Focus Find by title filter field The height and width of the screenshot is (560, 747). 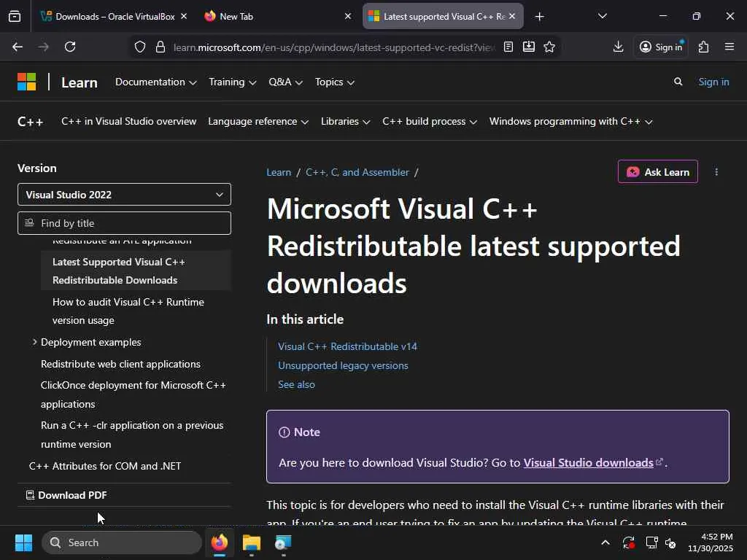click(124, 223)
